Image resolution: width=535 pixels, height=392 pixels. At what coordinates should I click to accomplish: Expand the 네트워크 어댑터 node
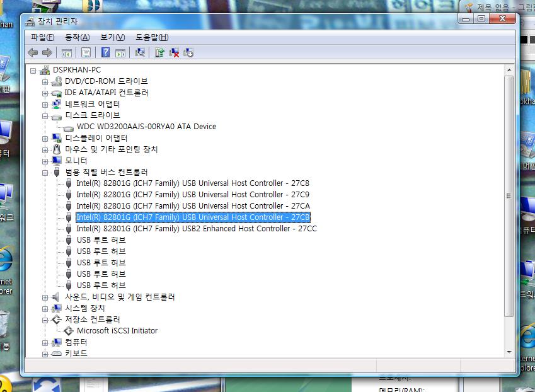45,105
